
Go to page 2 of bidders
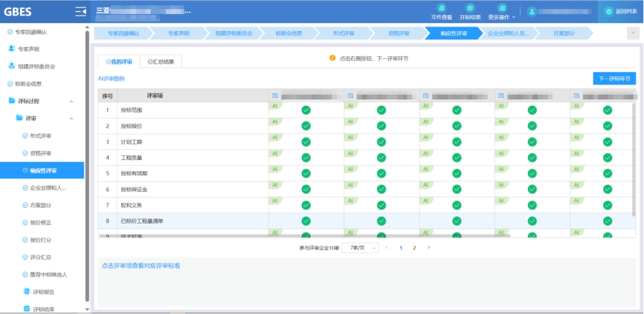click(414, 248)
